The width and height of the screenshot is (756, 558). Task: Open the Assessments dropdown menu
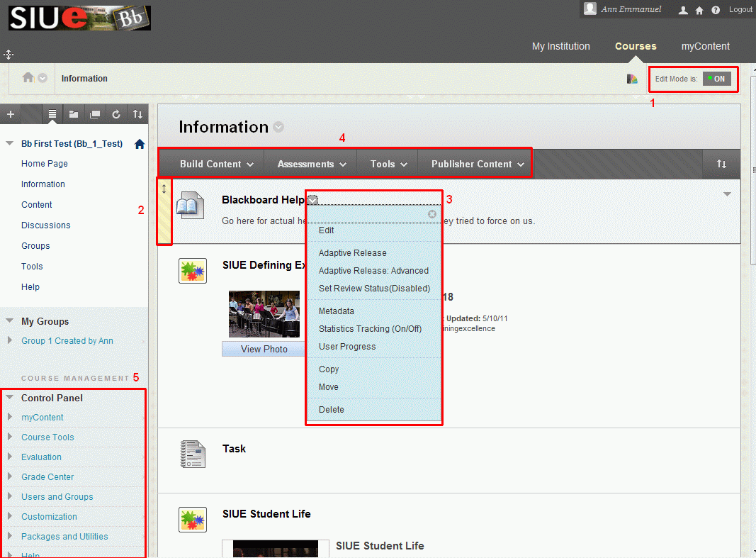(x=312, y=164)
